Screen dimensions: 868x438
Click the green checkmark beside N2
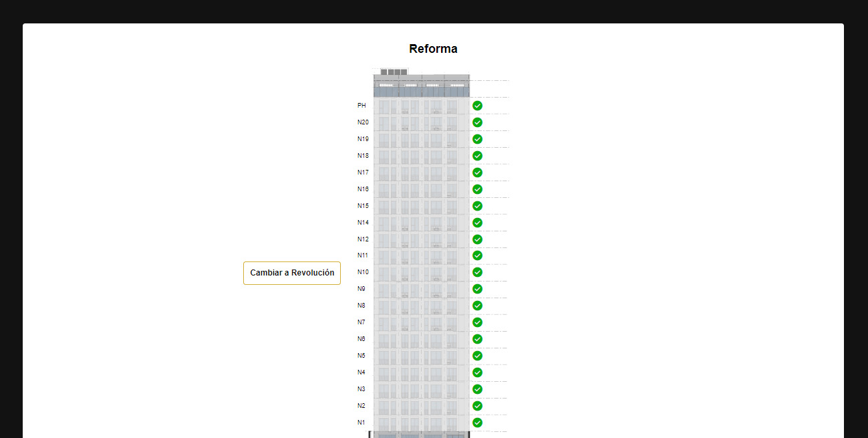[x=477, y=406]
